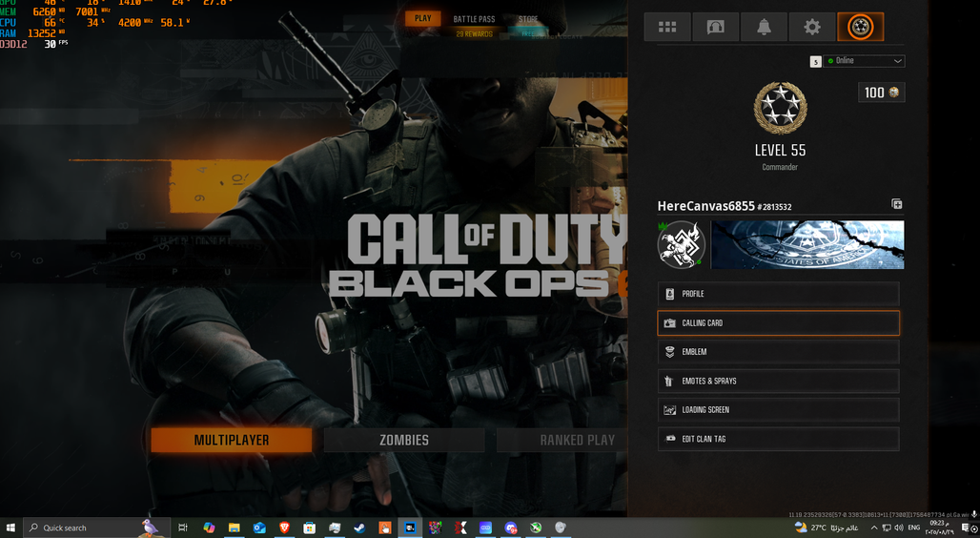This screenshot has height=538, width=980.
Task: Select the Ranked Play mode
Action: click(562, 440)
